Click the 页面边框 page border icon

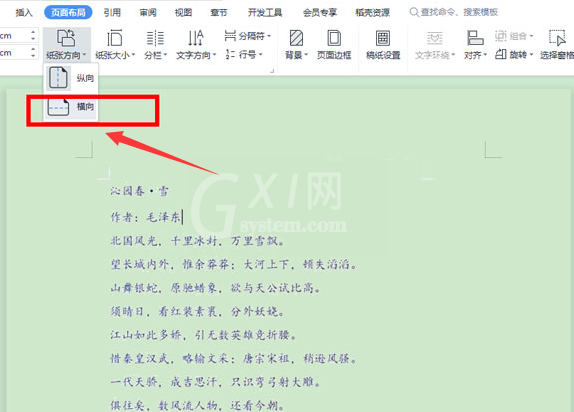333,38
